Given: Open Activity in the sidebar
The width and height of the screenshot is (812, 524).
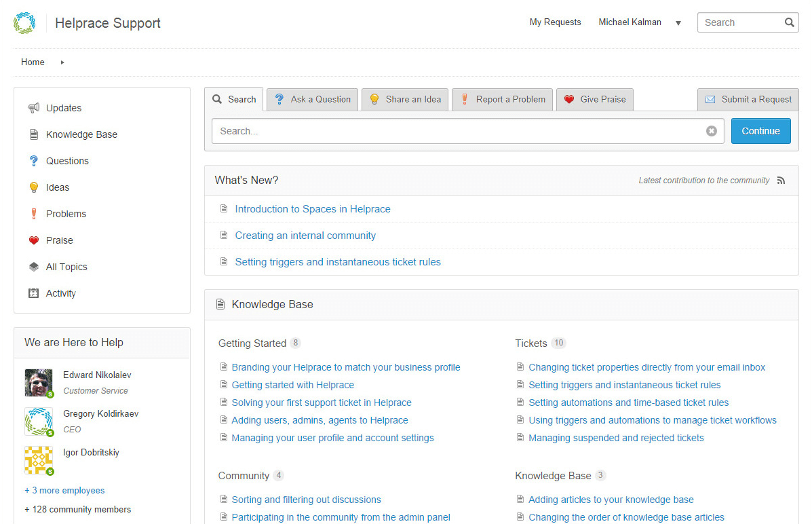Looking at the screenshot, I should (60, 293).
